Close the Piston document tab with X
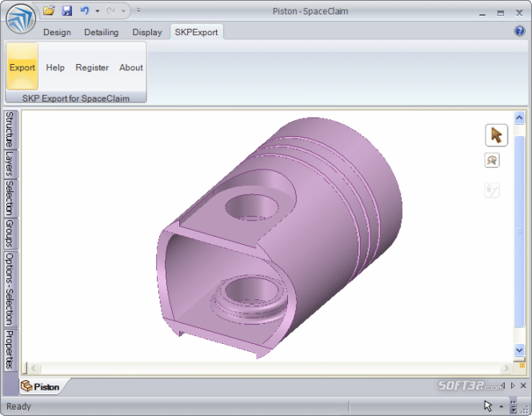The height and width of the screenshot is (416, 532). pyautogui.click(x=523, y=386)
